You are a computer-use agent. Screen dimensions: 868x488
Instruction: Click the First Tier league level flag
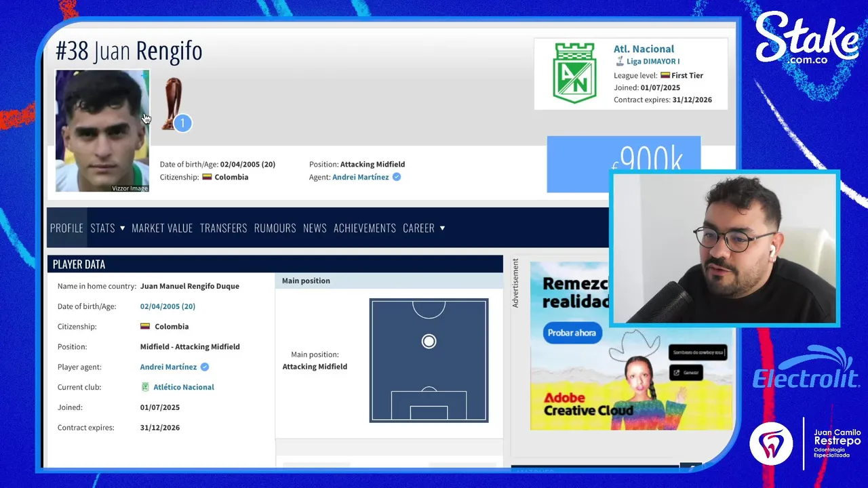click(x=665, y=75)
